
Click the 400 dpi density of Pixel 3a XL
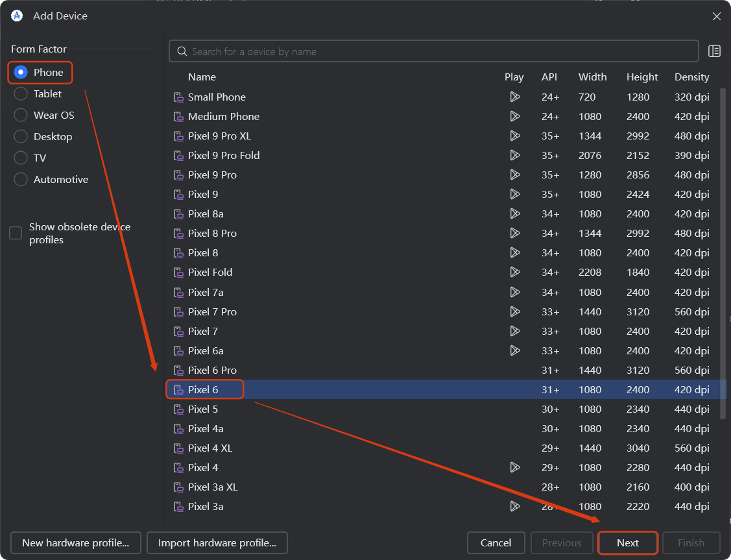[x=692, y=487]
